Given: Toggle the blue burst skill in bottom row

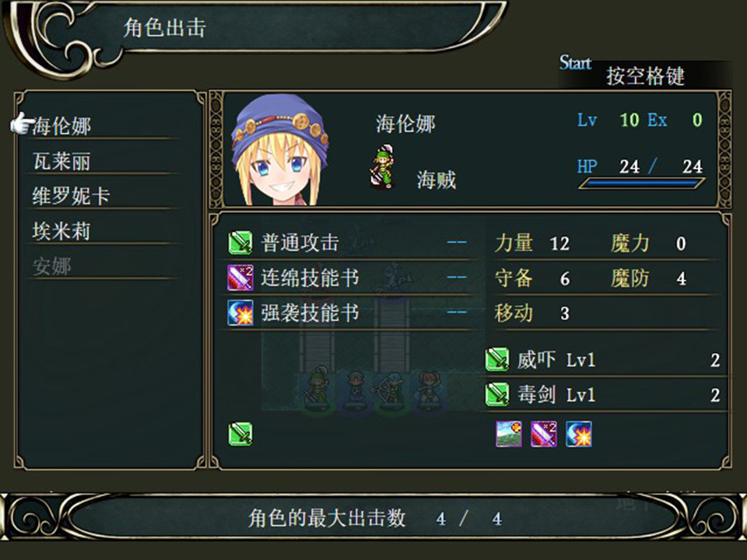Looking at the screenshot, I should coord(580,434).
